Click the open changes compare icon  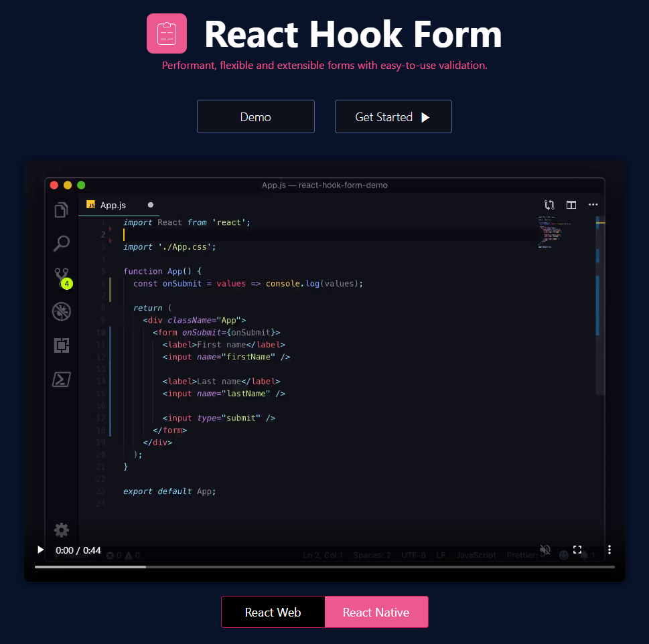click(549, 205)
